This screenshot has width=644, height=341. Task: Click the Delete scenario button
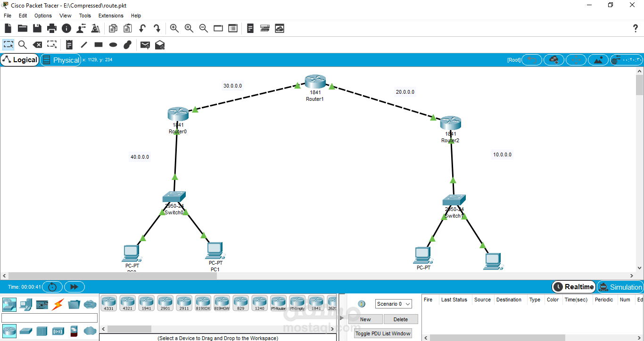[x=401, y=319]
